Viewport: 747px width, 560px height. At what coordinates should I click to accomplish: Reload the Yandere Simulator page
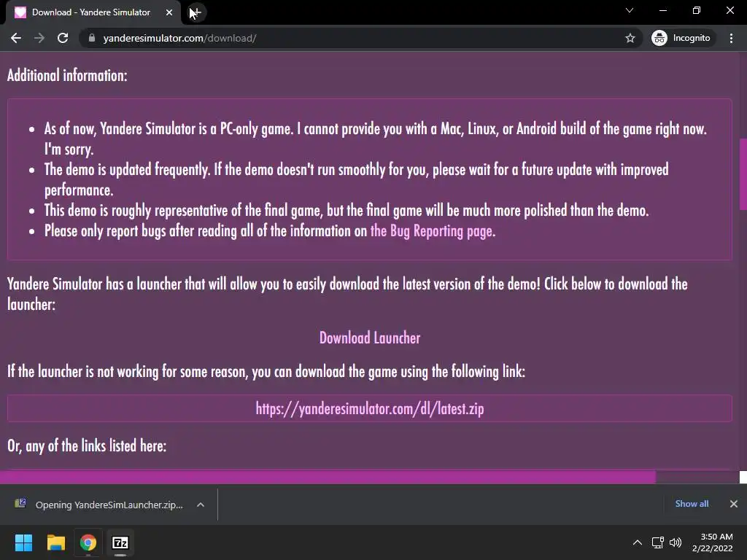click(x=63, y=38)
